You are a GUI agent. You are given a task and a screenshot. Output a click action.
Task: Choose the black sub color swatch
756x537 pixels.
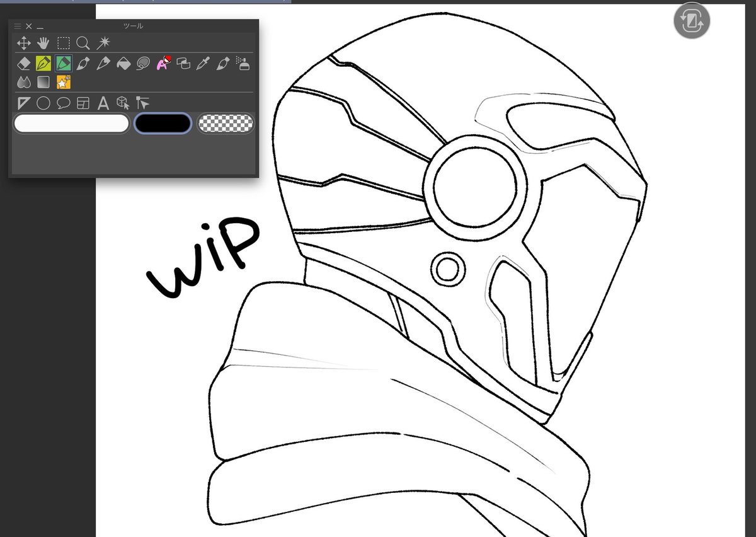pyautogui.click(x=163, y=123)
